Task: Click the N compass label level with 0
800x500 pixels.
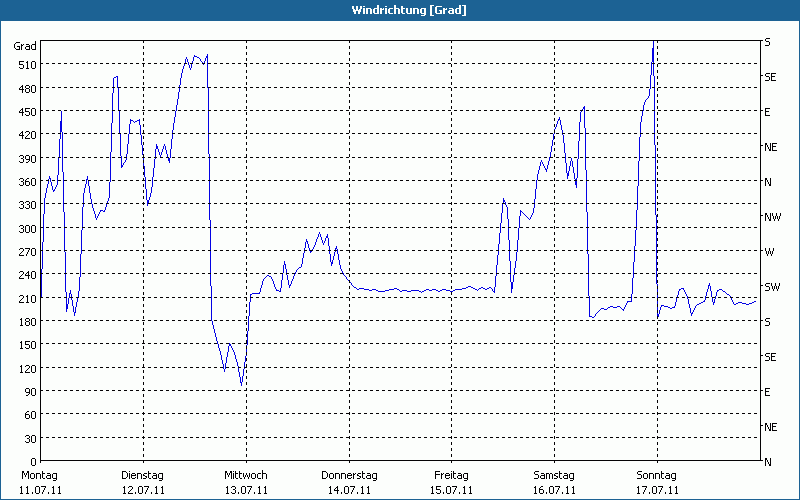Action: [x=768, y=462]
